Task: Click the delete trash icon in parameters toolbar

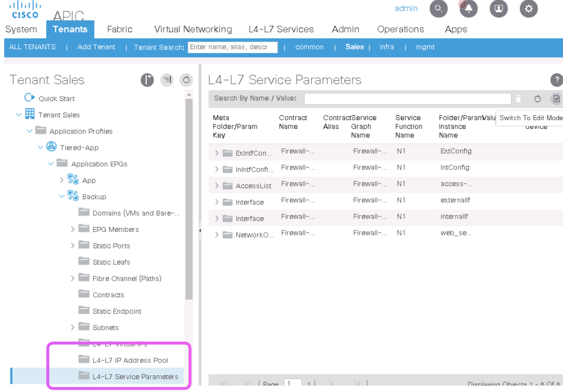Action: pyautogui.click(x=518, y=99)
